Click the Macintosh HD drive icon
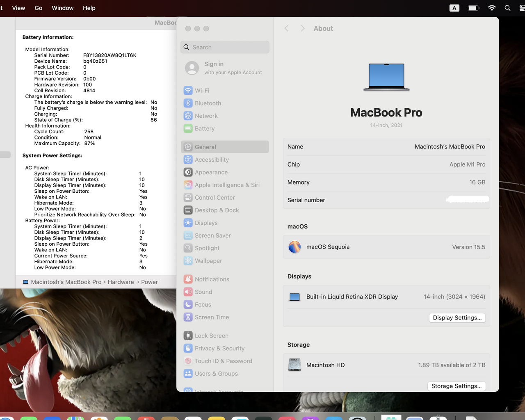 [x=294, y=365]
